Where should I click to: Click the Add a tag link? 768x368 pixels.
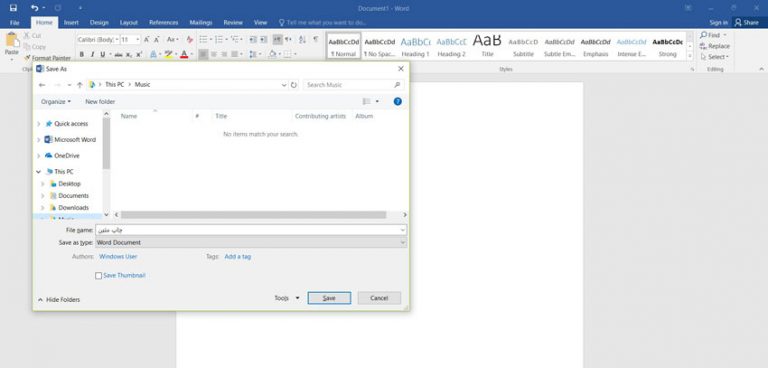click(238, 256)
